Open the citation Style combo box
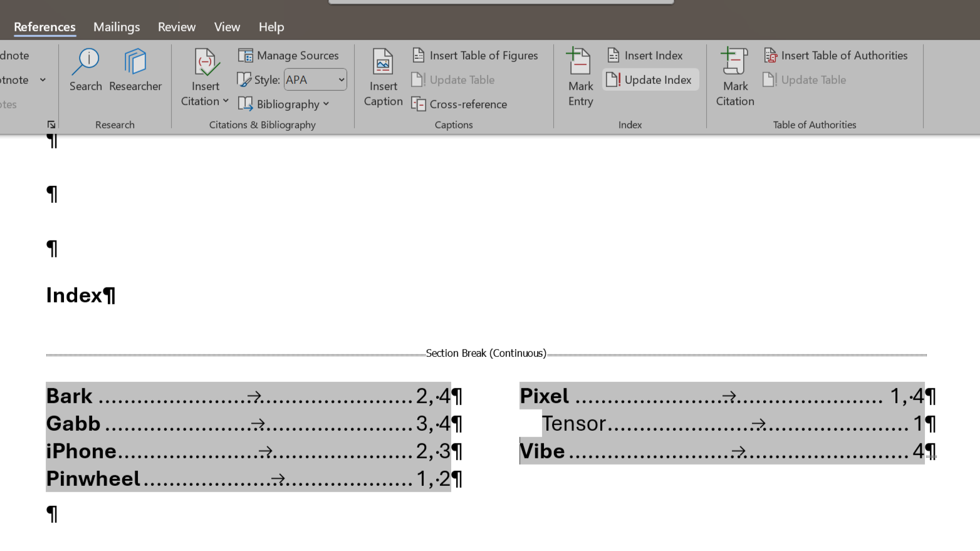This screenshot has height=551, width=980. (315, 80)
